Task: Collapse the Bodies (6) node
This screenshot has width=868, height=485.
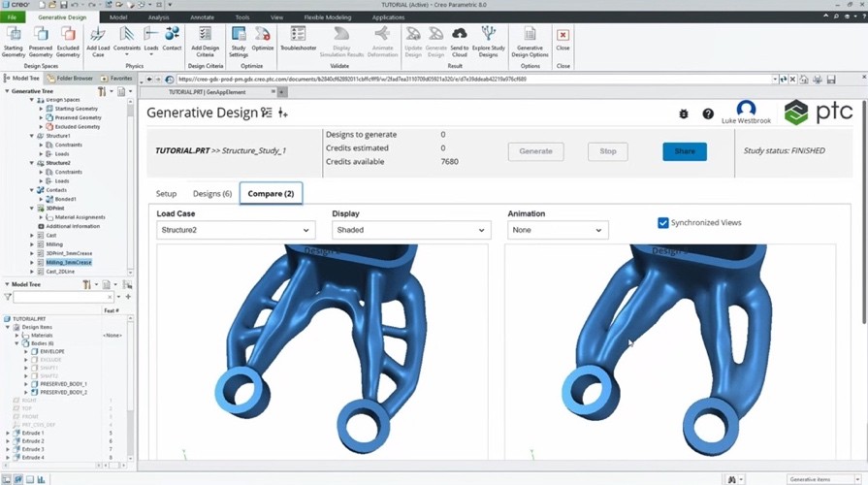Action: [16, 343]
